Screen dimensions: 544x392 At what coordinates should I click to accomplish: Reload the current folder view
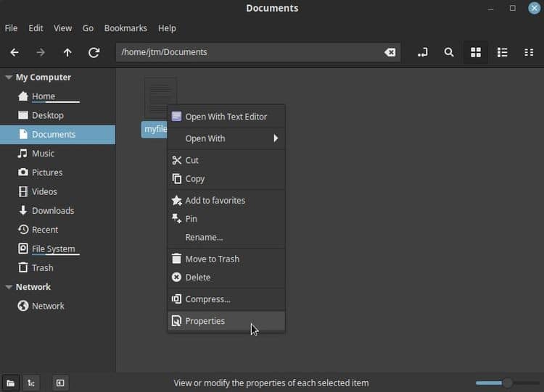94,53
